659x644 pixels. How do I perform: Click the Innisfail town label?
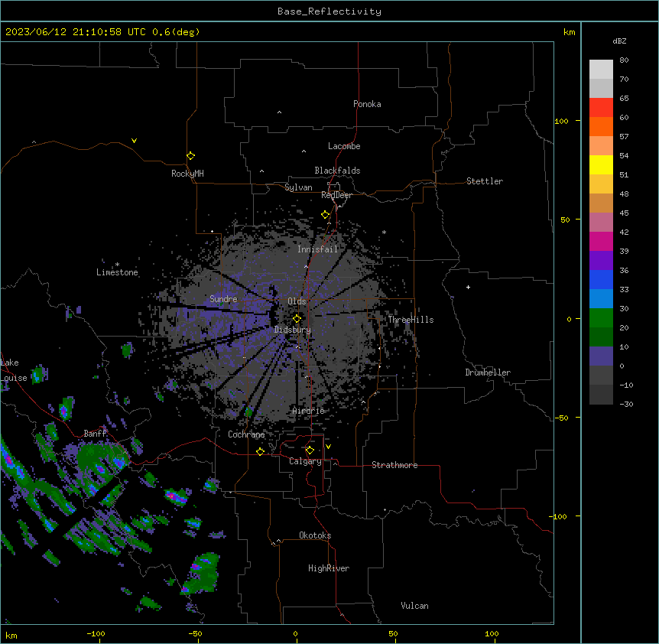click(318, 249)
